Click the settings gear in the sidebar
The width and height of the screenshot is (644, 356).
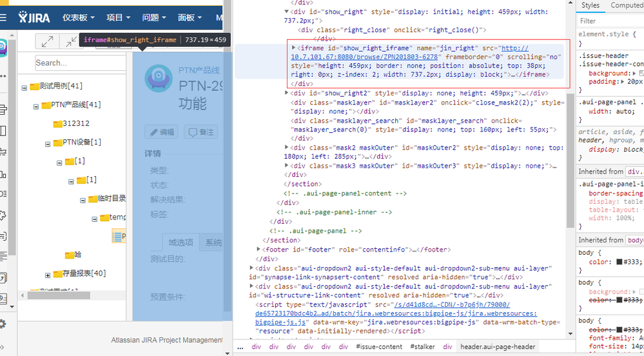pyautogui.click(x=3, y=324)
